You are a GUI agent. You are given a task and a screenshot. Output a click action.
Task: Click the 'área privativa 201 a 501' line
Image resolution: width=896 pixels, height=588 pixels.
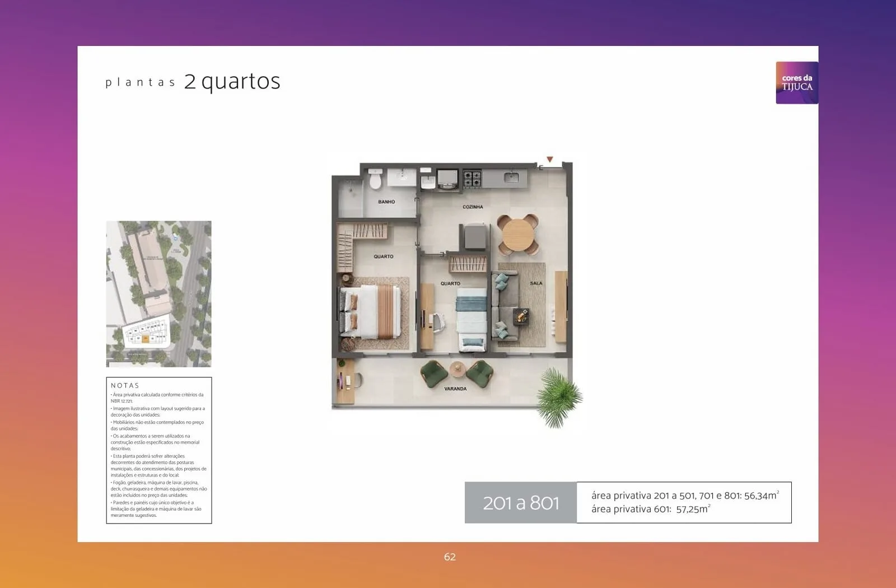point(685,496)
